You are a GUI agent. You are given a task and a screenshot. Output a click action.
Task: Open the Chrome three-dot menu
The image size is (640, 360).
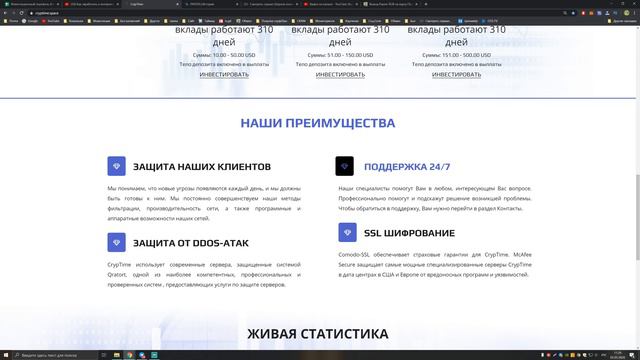(x=635, y=13)
